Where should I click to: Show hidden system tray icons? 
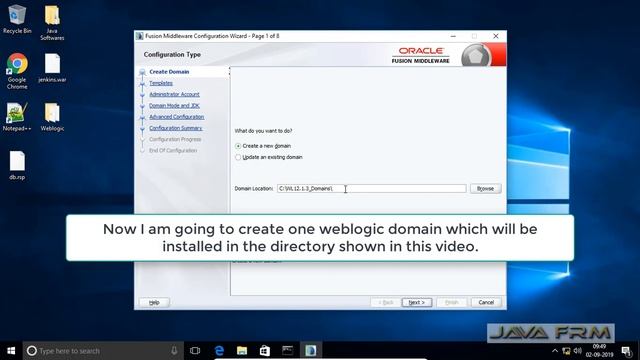(554, 351)
